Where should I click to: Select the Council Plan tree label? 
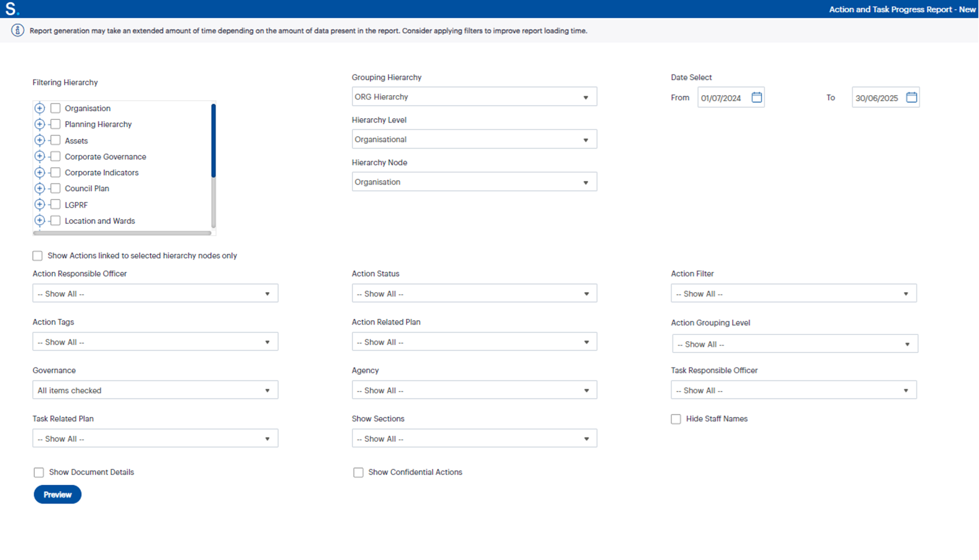pos(87,188)
